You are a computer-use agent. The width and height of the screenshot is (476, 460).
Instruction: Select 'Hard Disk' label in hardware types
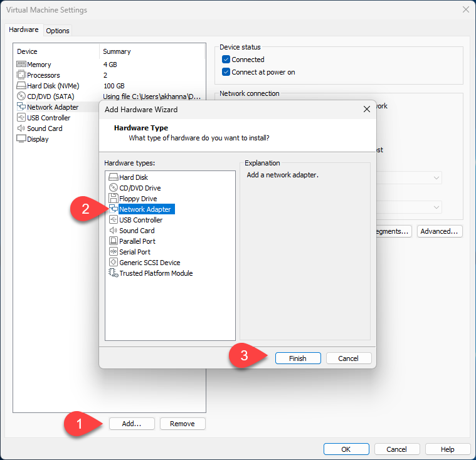tap(134, 177)
